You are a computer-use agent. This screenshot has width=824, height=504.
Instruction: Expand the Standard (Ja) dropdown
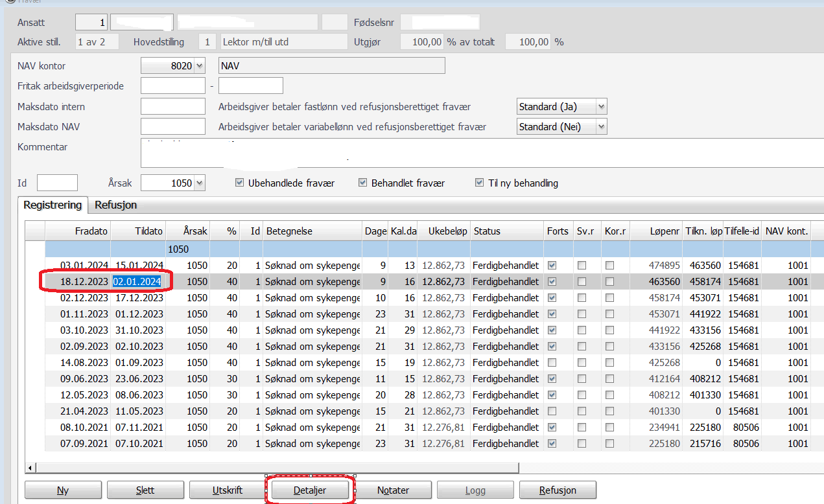tap(602, 107)
